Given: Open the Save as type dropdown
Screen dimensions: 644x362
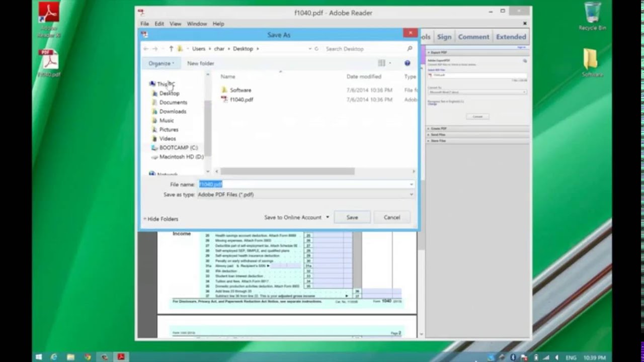Looking at the screenshot, I should [x=306, y=195].
